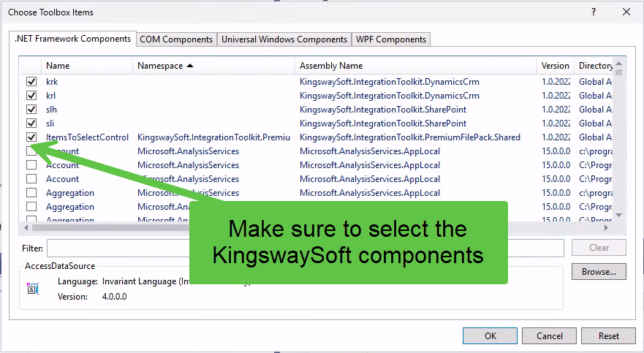Open the COM Components tab
Viewport: 644px width, 353px height.
tap(176, 39)
